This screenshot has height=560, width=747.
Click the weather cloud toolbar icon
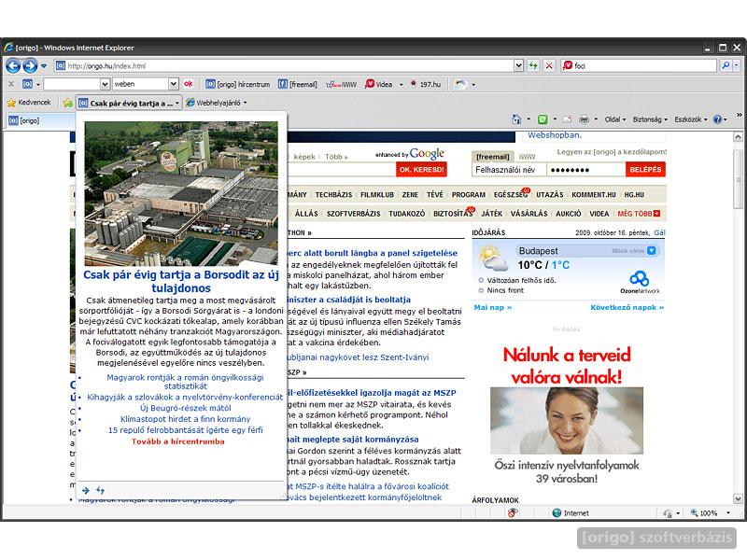pyautogui.click(x=460, y=85)
